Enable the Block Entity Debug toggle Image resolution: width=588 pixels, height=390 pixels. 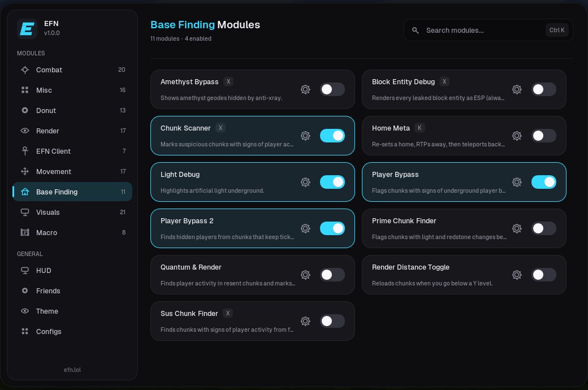tap(544, 89)
